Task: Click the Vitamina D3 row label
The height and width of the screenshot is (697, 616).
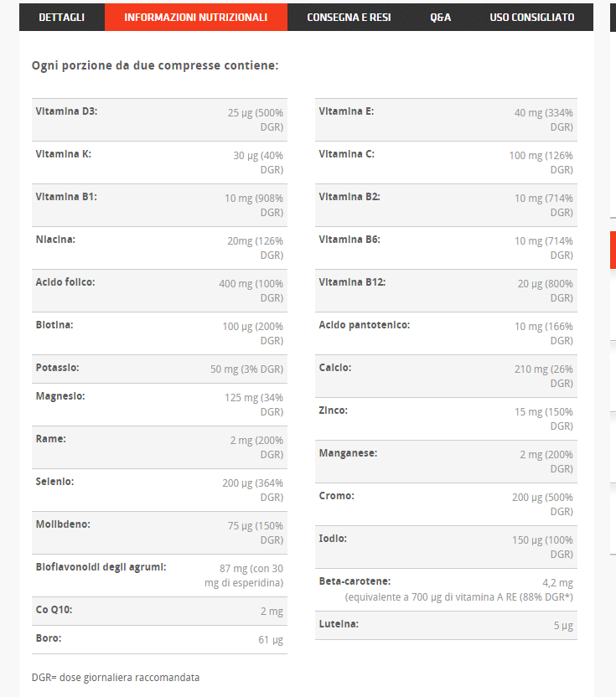Action: pyautogui.click(x=66, y=111)
